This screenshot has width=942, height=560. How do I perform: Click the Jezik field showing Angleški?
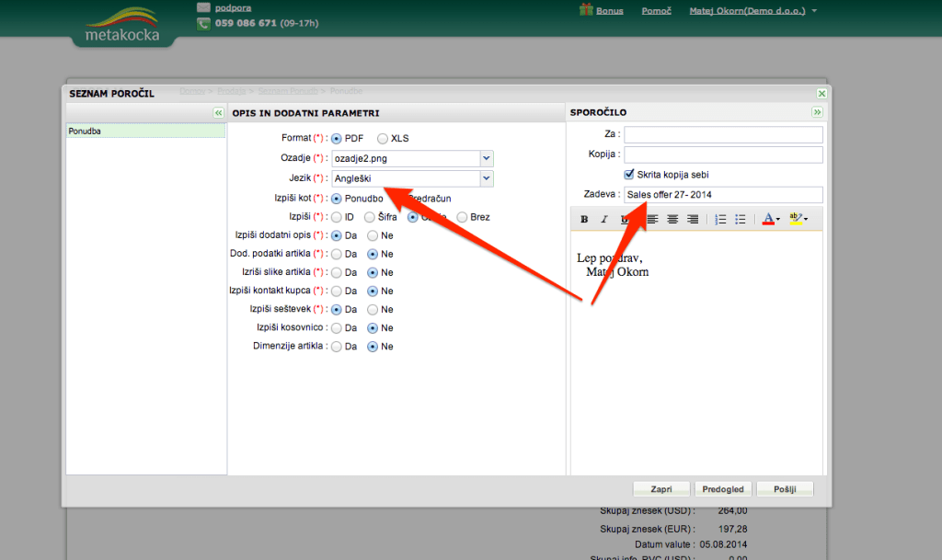click(x=406, y=178)
